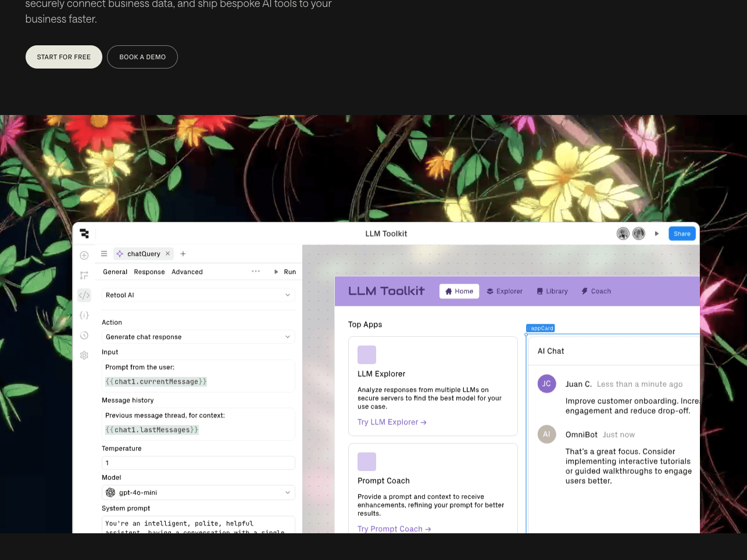The width and height of the screenshot is (747, 560).
Task: Open the Coach nav tab
Action: coord(596,291)
